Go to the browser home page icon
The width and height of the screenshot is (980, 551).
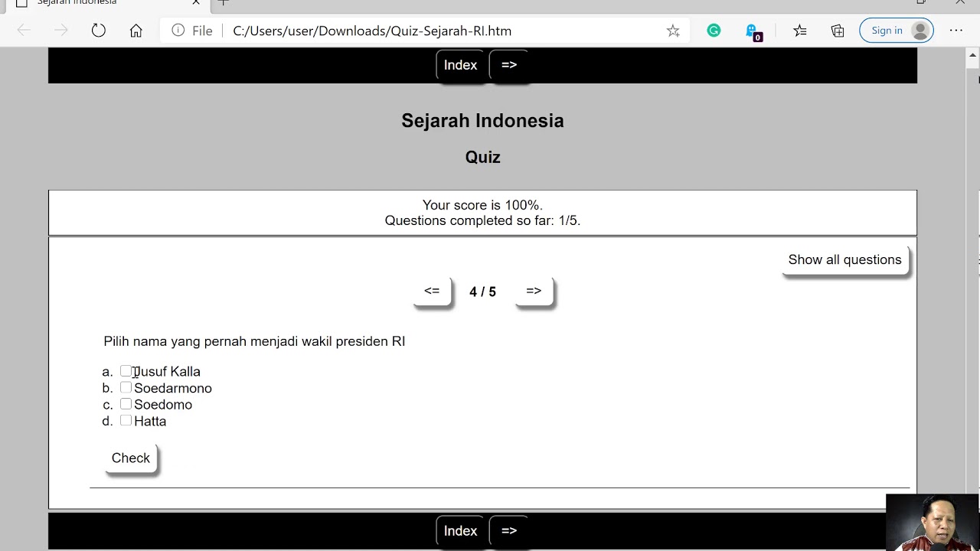point(136,31)
